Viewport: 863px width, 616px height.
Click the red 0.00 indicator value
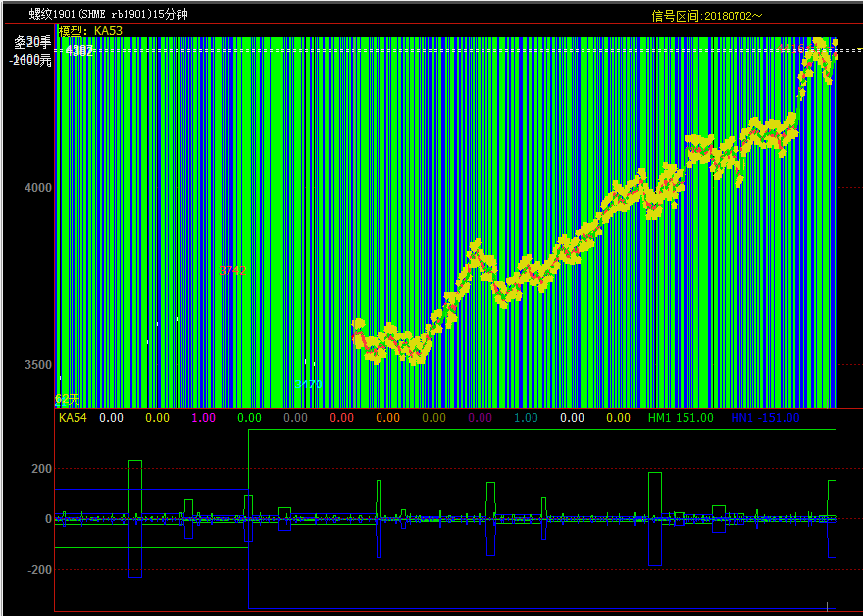pyautogui.click(x=341, y=418)
